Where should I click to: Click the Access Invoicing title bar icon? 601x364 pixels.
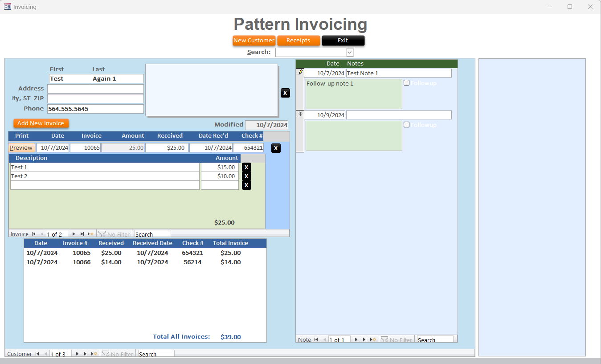(7, 7)
